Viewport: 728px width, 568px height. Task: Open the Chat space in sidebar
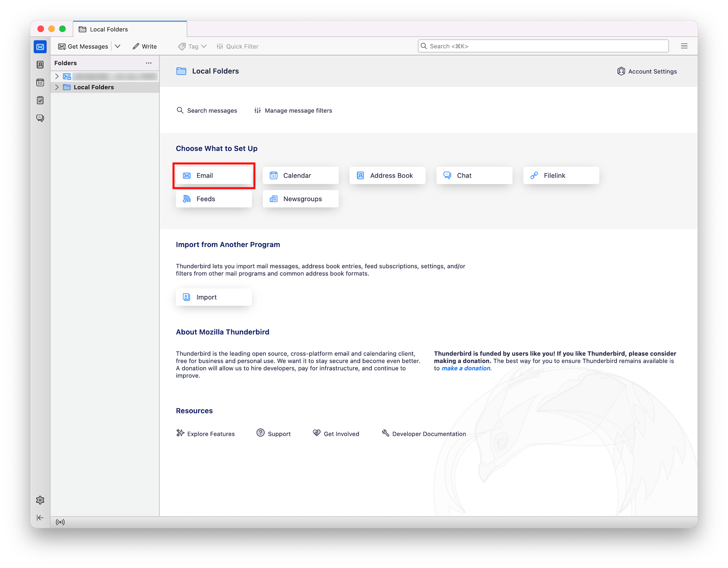tap(40, 118)
